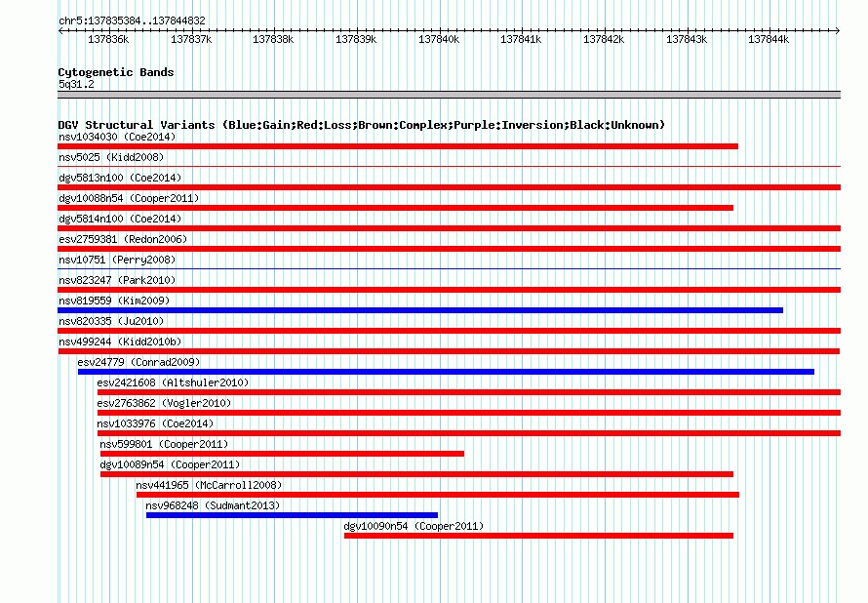Click the nsv968248 (Sudmant2013) label
This screenshot has height=603, width=868.
click(213, 505)
